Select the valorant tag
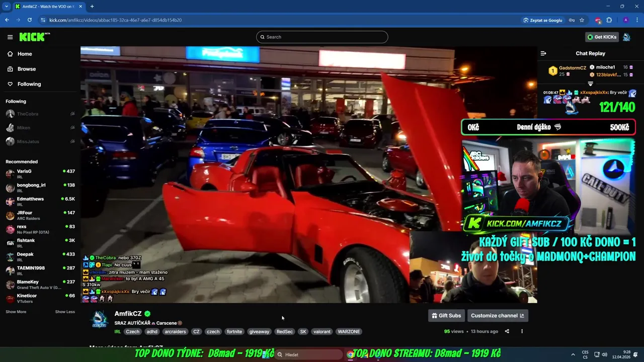The image size is (644, 362). pos(322,332)
